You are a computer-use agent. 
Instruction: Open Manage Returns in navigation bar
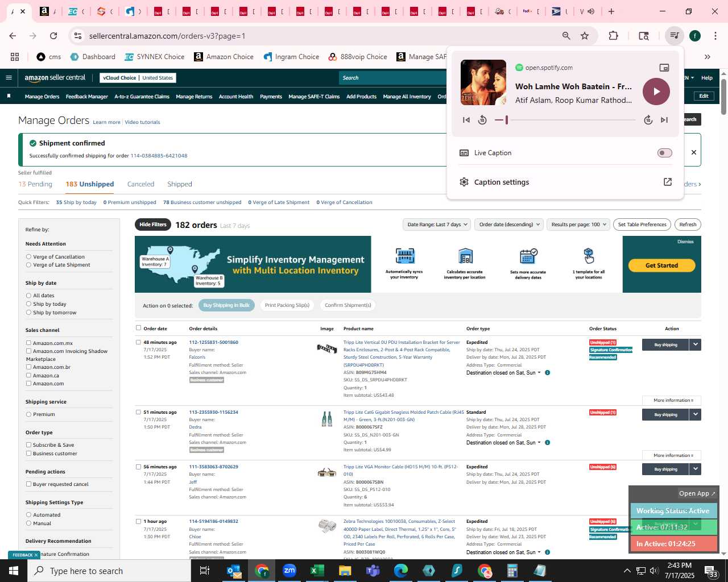click(x=194, y=97)
